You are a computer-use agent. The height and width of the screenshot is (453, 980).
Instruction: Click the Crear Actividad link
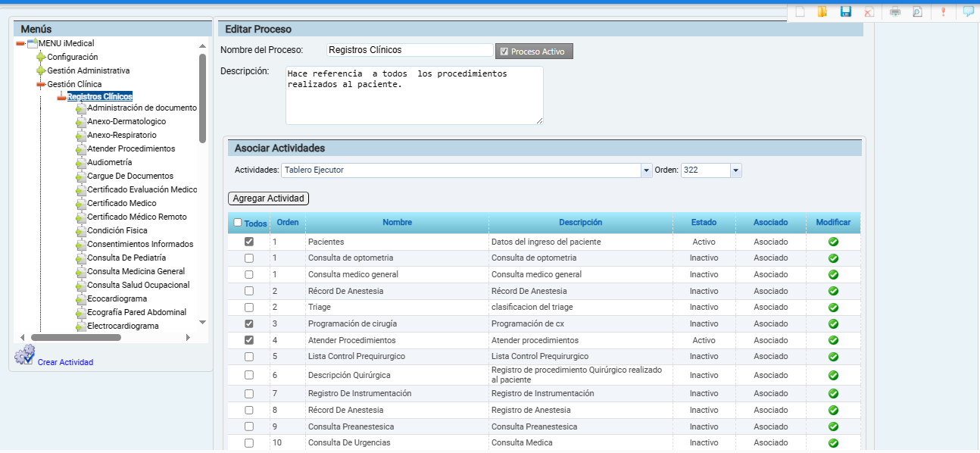pos(65,362)
